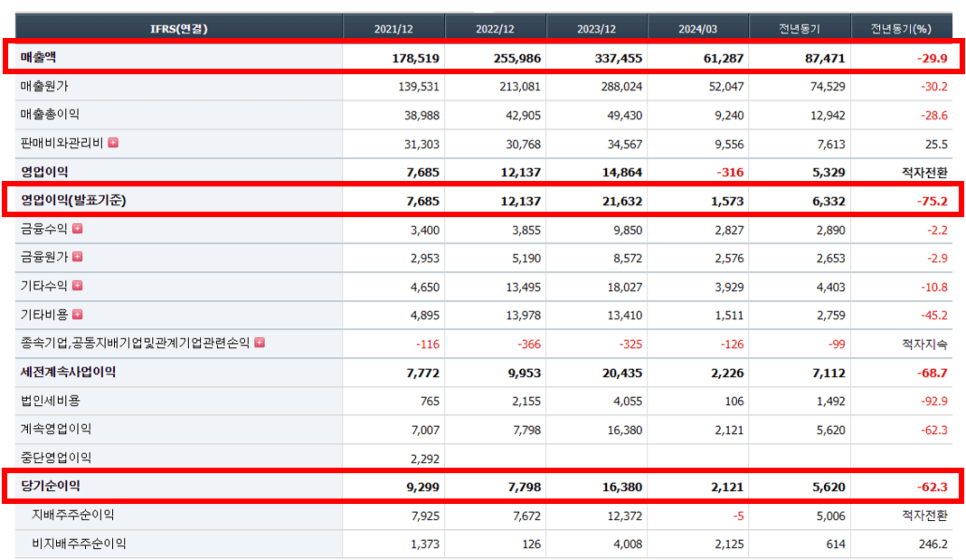Expand the 금융원가 plus icon
This screenshot has height=560, width=966.
click(x=78, y=256)
